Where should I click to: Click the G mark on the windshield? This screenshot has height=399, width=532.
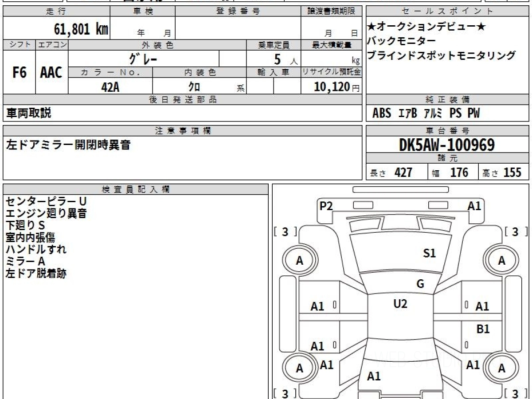pos(420,284)
